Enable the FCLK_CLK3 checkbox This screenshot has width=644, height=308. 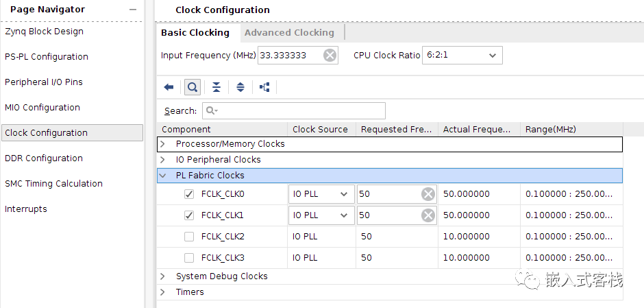(x=189, y=258)
